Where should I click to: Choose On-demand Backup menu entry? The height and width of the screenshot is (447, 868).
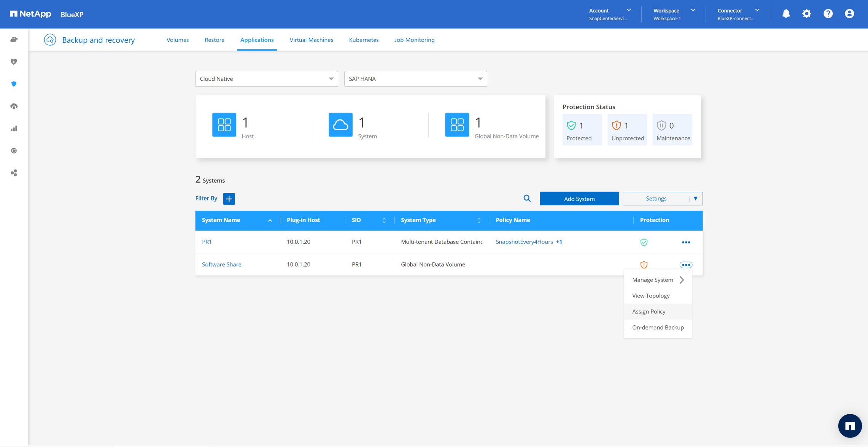click(x=658, y=328)
